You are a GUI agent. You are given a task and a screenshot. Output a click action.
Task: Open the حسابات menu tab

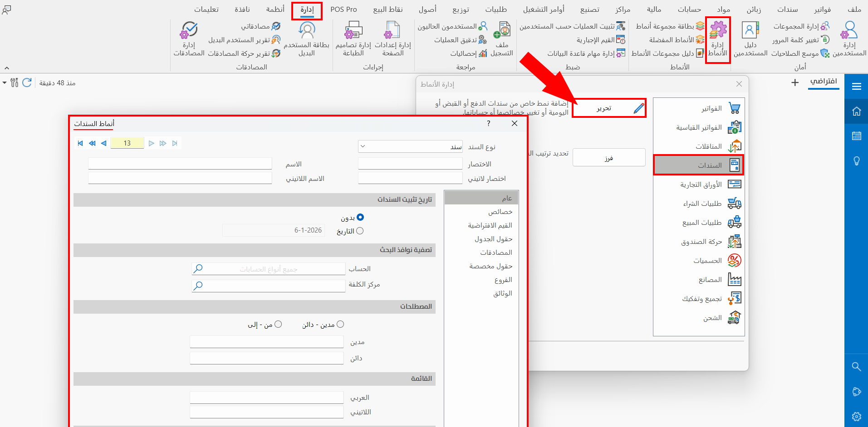pos(689,10)
